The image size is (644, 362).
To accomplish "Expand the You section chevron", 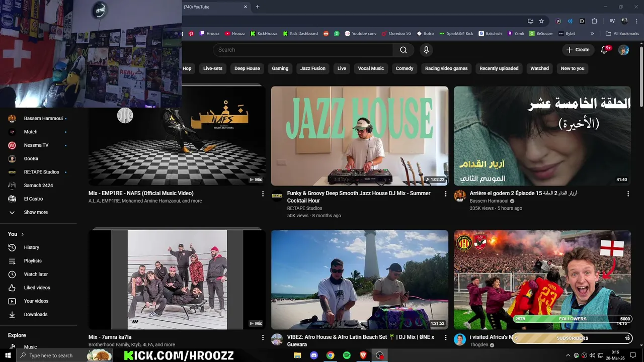I will 23,234.
